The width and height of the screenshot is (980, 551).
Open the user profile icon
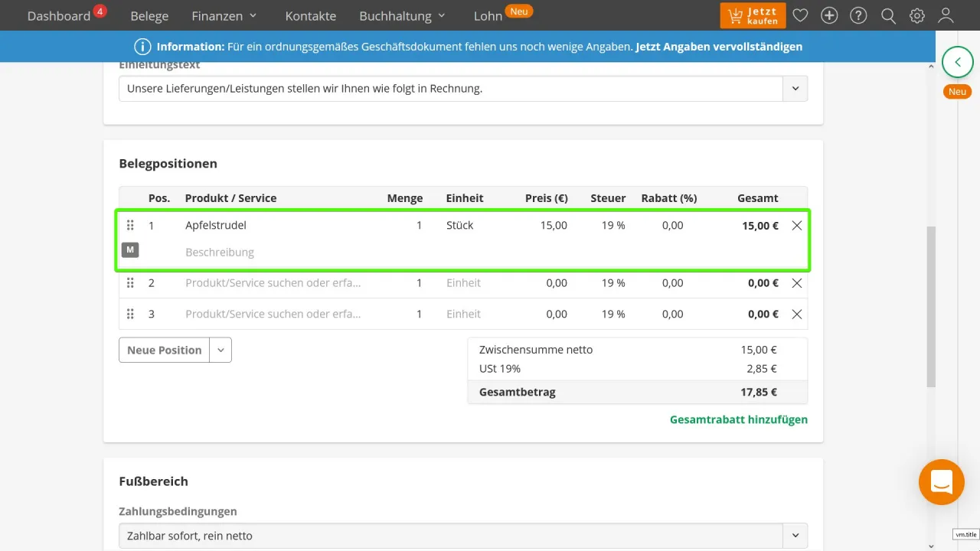click(946, 15)
